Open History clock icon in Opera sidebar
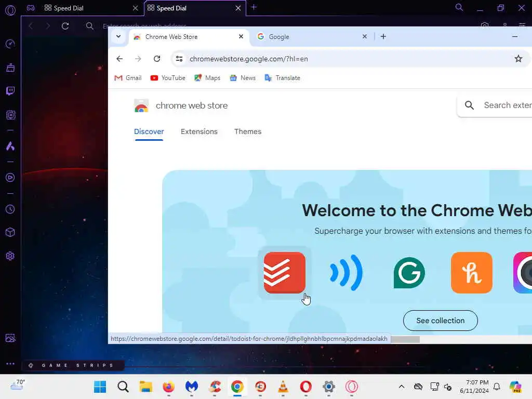This screenshot has width=532, height=399. click(x=10, y=209)
